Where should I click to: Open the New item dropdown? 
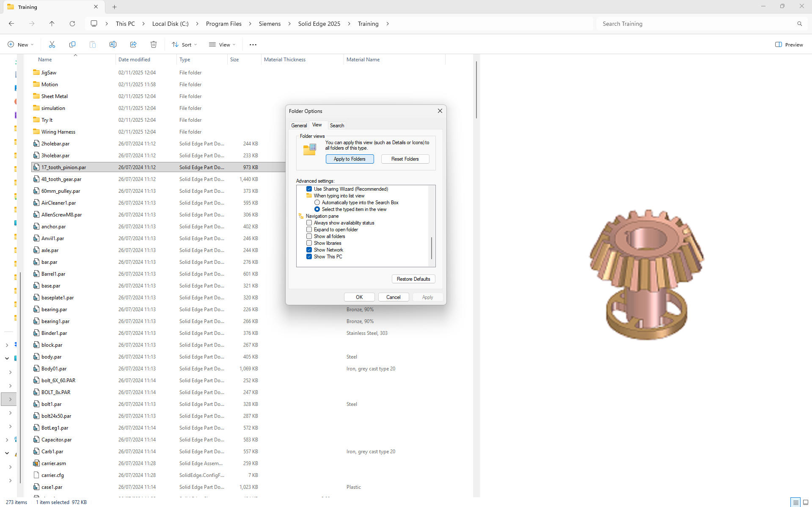pos(20,44)
